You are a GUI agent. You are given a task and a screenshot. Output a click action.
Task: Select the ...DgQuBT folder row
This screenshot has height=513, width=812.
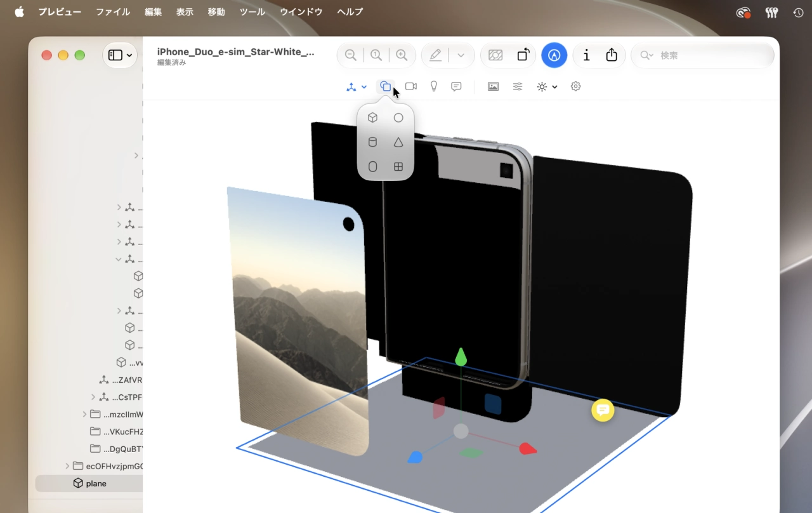[89, 449]
